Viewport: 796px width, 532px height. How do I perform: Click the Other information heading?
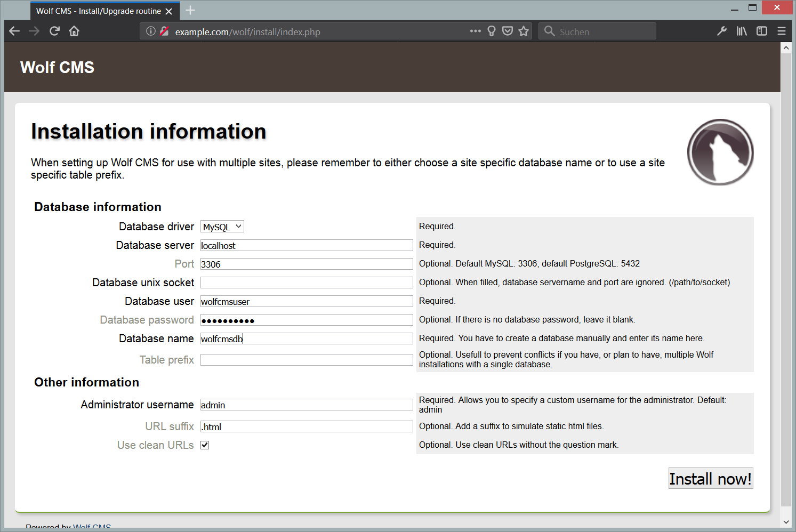(x=86, y=382)
